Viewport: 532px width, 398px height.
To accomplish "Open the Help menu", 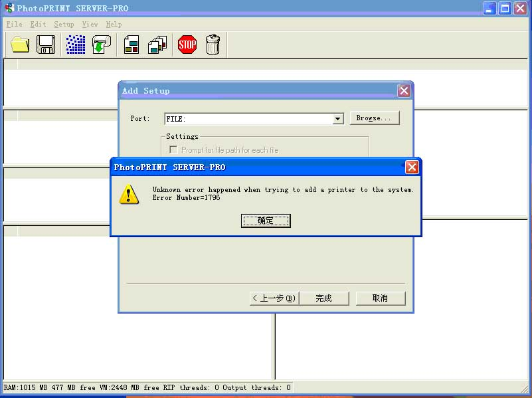I will (x=114, y=24).
